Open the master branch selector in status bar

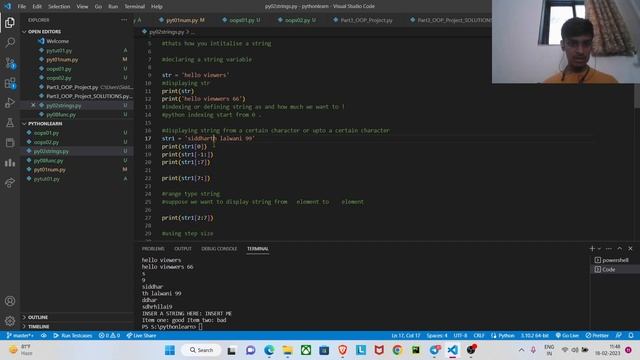(20, 336)
